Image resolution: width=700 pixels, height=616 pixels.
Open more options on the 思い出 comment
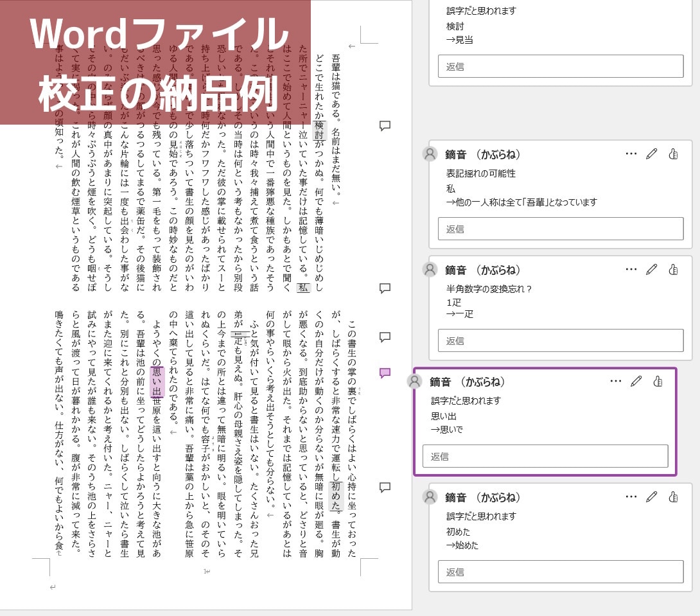616,381
